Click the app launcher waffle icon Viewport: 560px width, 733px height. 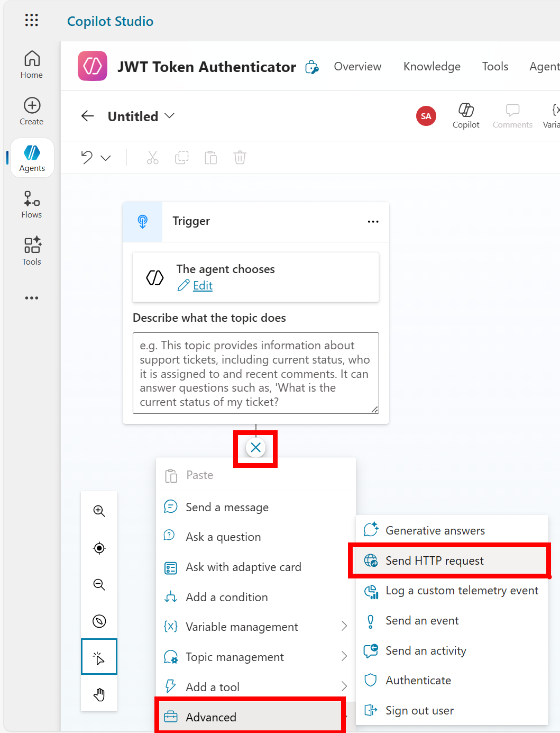tap(31, 20)
